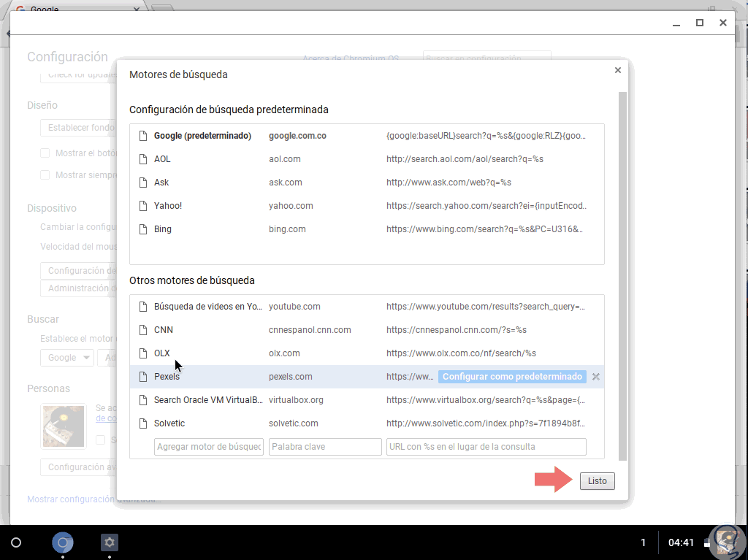Click the Listo button
The height and width of the screenshot is (560, 748).
point(598,481)
